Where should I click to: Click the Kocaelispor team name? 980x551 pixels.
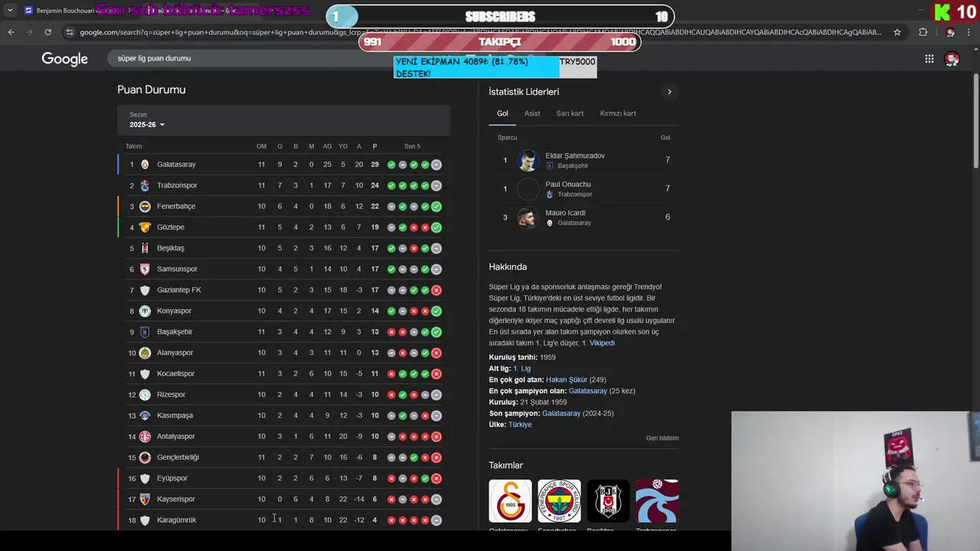click(x=176, y=373)
